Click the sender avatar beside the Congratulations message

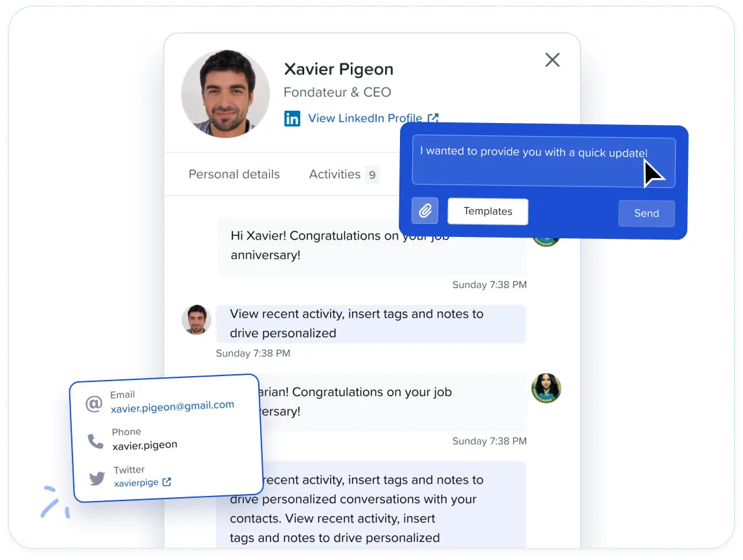[x=546, y=388]
